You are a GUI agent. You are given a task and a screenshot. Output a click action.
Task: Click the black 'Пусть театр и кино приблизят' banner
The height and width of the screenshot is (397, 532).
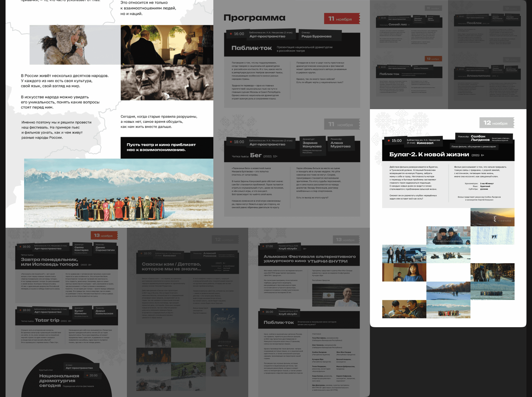click(x=167, y=147)
